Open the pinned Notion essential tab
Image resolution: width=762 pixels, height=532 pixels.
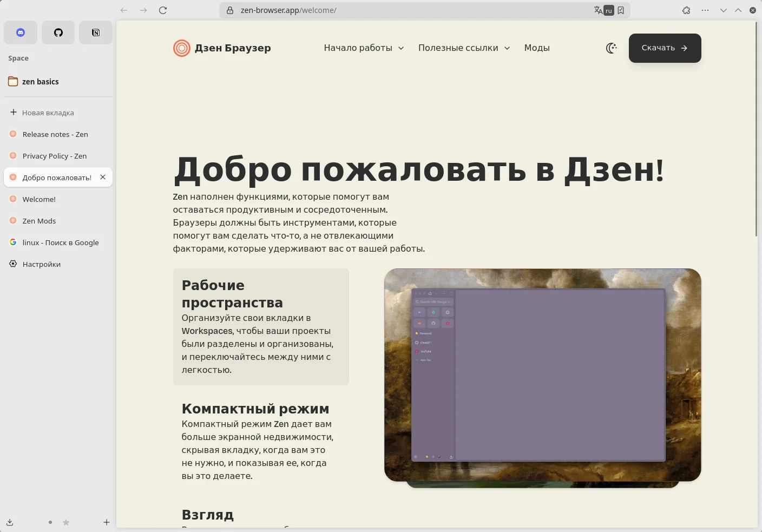[x=96, y=32]
